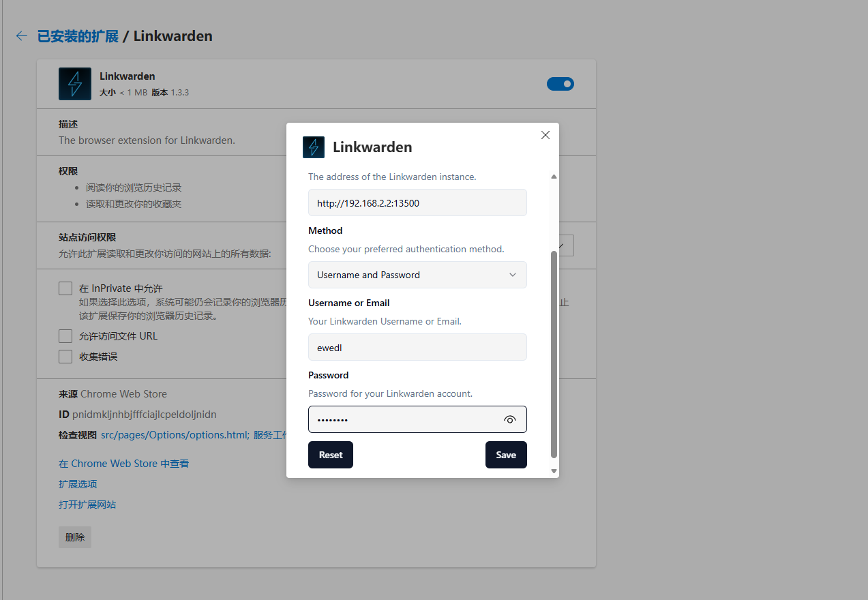Click the Save button

click(x=506, y=455)
